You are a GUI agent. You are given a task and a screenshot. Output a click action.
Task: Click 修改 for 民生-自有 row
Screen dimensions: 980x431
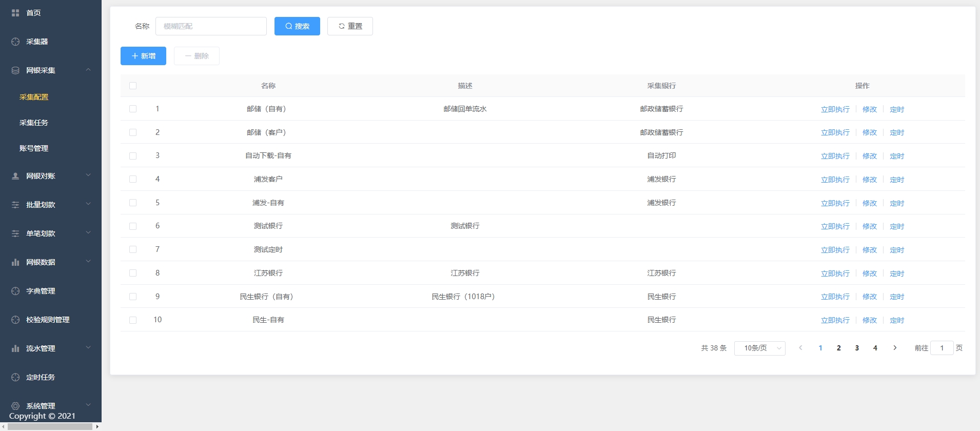pos(870,320)
